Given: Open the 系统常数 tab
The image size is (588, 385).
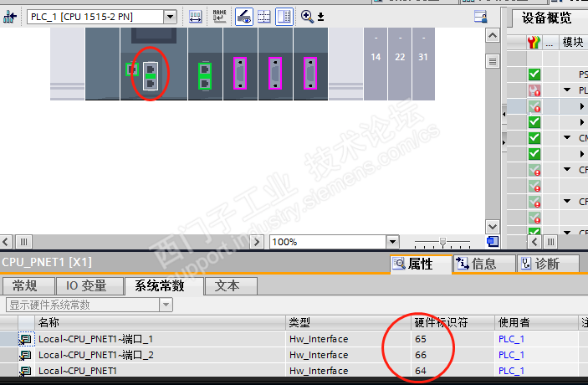Looking at the screenshot, I should [164, 286].
